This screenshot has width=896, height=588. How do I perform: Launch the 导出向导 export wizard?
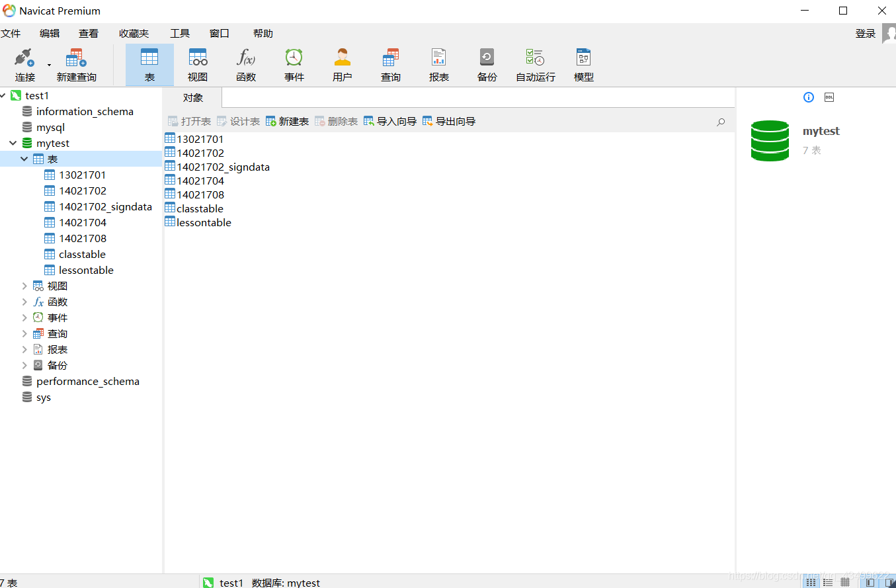tap(449, 122)
